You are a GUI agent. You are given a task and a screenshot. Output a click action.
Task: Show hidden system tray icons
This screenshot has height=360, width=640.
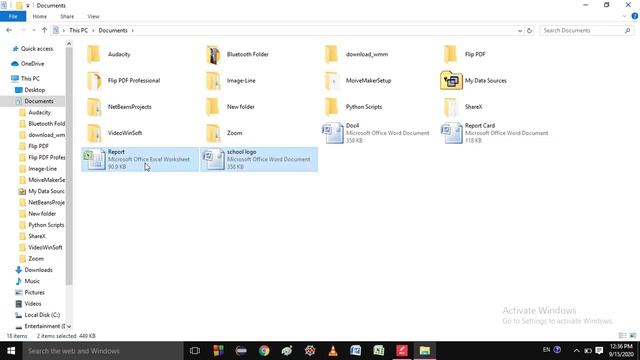pyautogui.click(x=576, y=351)
